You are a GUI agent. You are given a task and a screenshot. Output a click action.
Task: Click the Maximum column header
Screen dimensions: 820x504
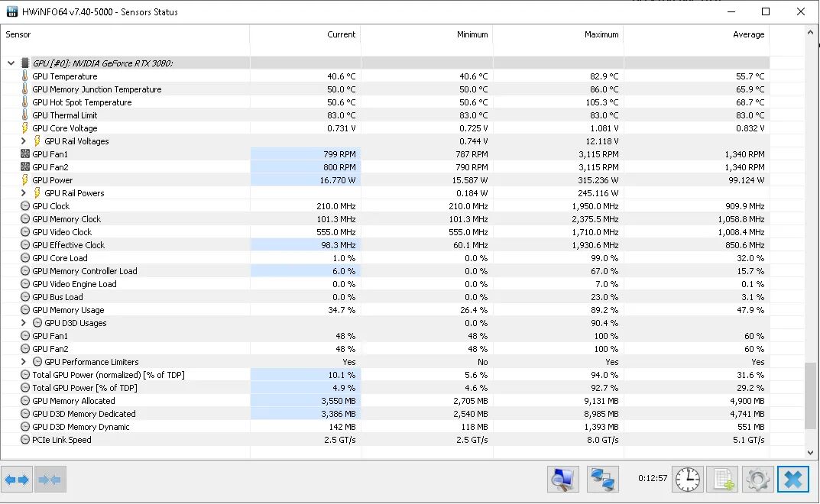601,34
